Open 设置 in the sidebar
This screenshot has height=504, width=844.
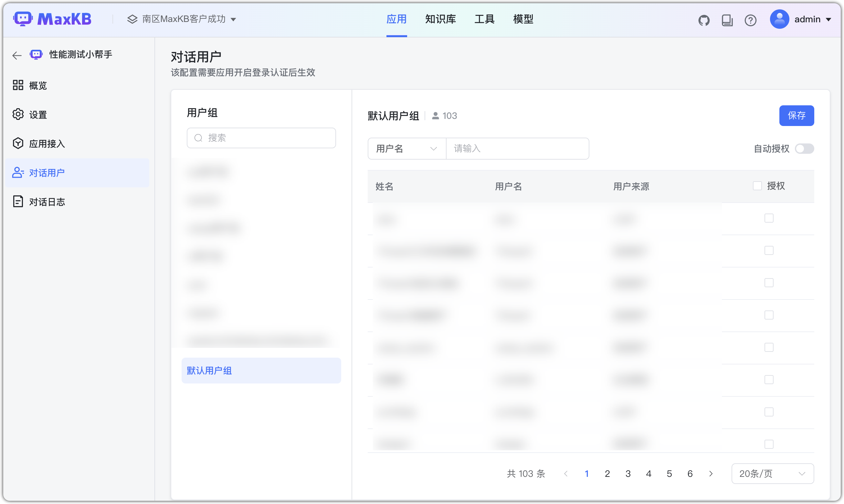77,114
